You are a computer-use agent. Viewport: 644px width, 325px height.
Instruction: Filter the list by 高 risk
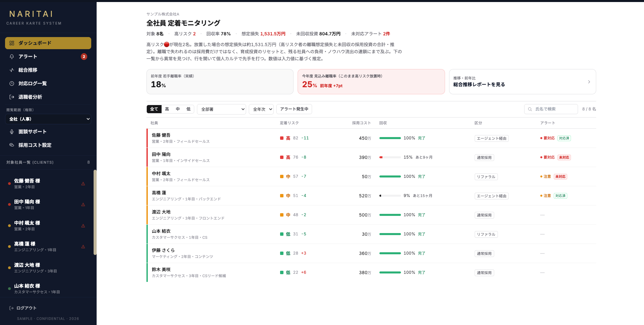pyautogui.click(x=167, y=109)
